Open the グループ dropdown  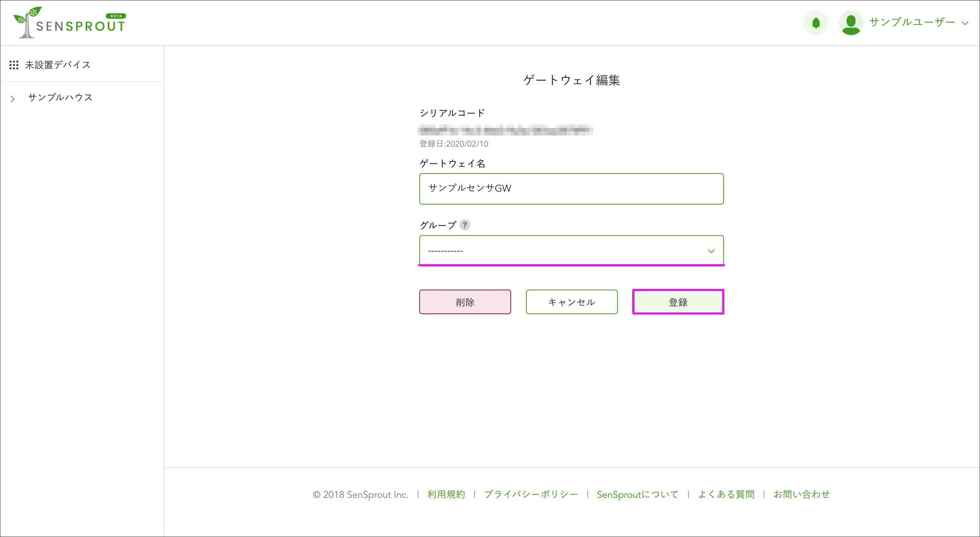point(571,250)
